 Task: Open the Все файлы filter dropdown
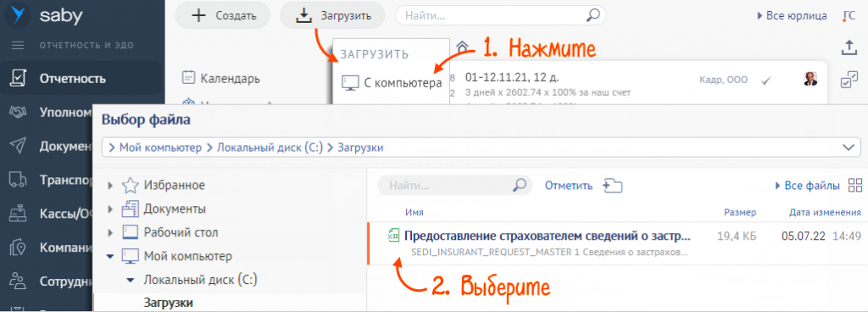tap(808, 186)
